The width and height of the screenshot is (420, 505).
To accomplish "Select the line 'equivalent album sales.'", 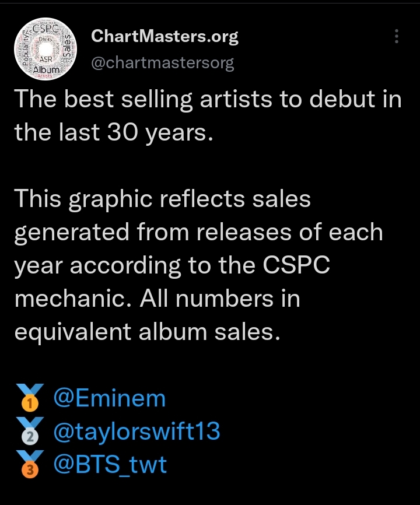I will pyautogui.click(x=147, y=332).
